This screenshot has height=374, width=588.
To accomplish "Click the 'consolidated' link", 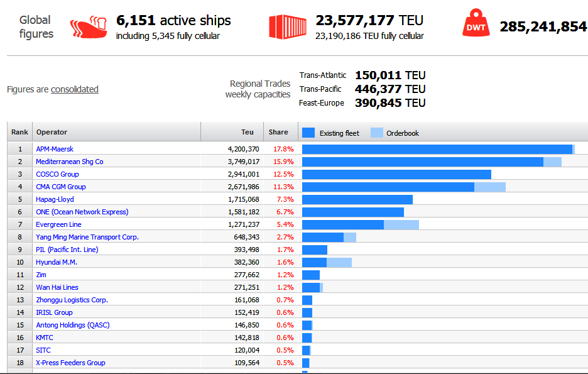I will 74,89.
